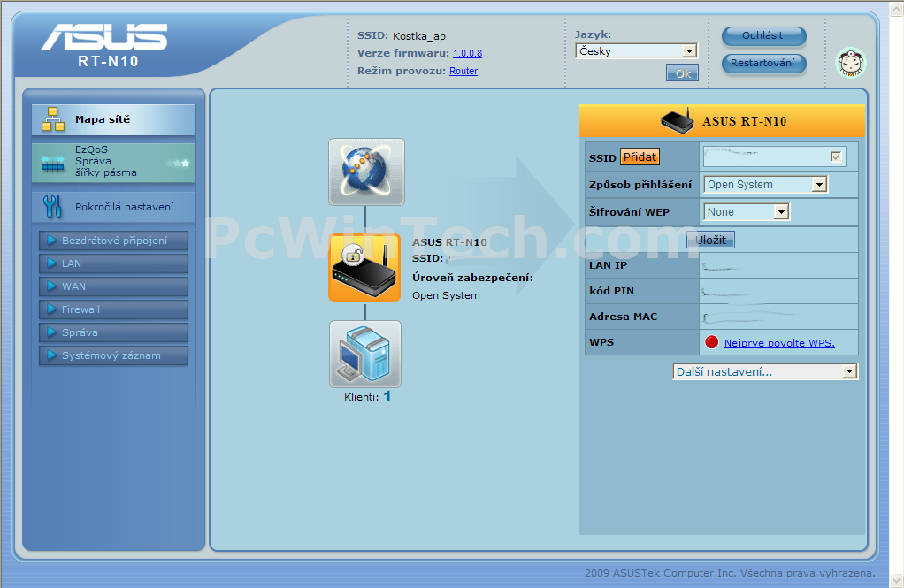Click the Odhlásit logout button
904x588 pixels.
tap(764, 35)
